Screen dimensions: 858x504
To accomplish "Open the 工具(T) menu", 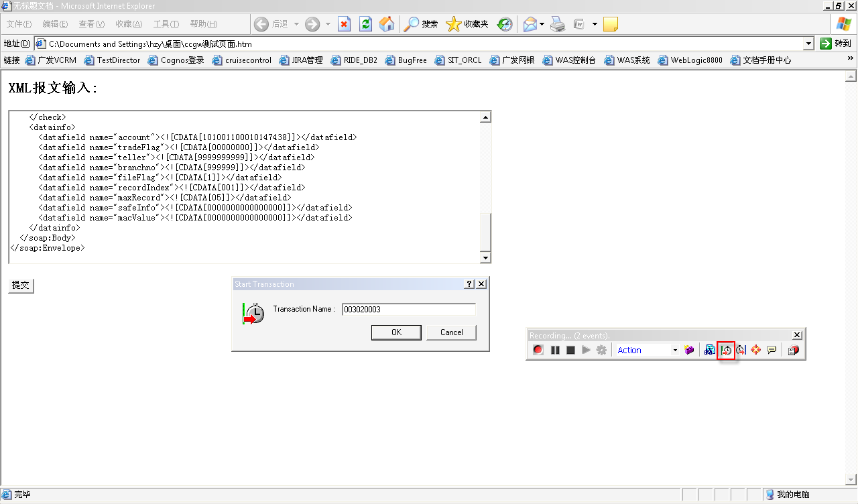I will (166, 24).
